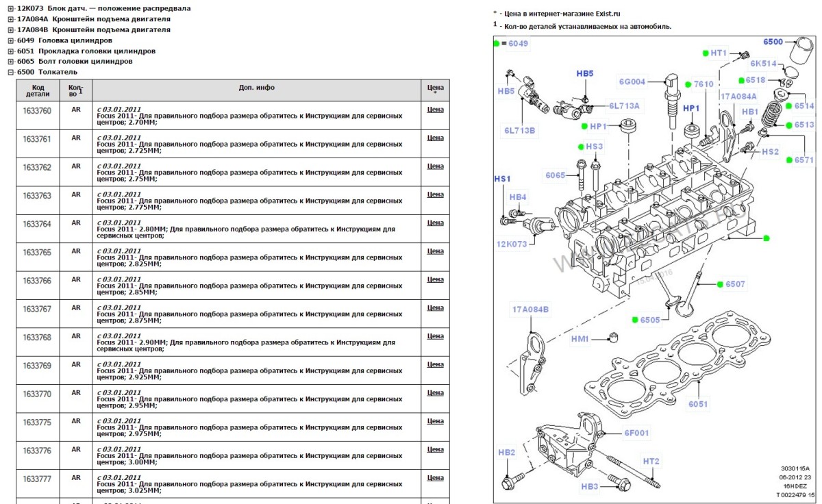Click 6F001 label on the diagram
Screen dimensions: 822x504
(636, 433)
